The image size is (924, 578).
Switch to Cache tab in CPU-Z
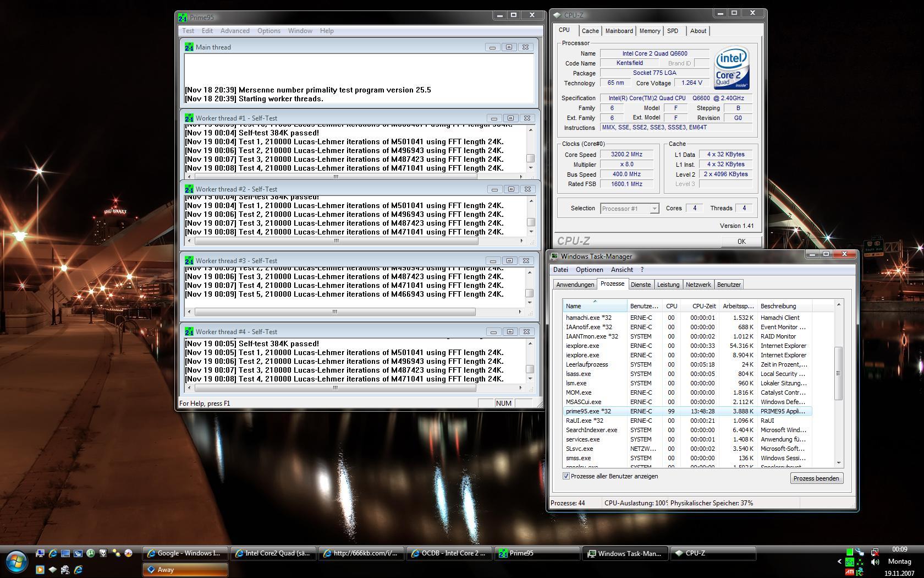(x=590, y=31)
